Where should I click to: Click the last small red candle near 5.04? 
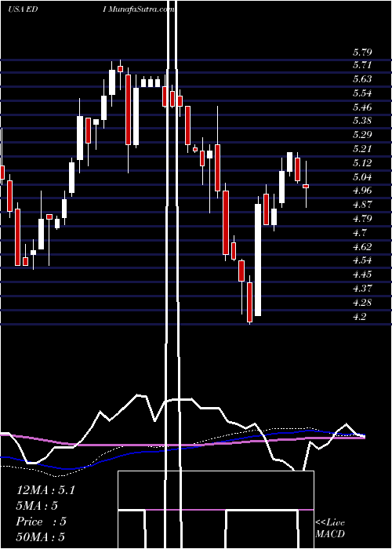pyautogui.click(x=306, y=187)
